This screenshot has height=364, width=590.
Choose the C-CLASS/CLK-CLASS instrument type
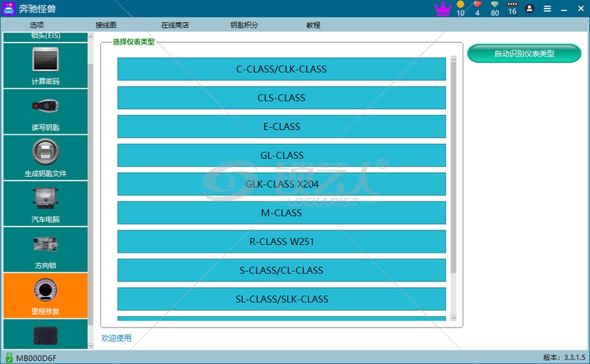(281, 69)
